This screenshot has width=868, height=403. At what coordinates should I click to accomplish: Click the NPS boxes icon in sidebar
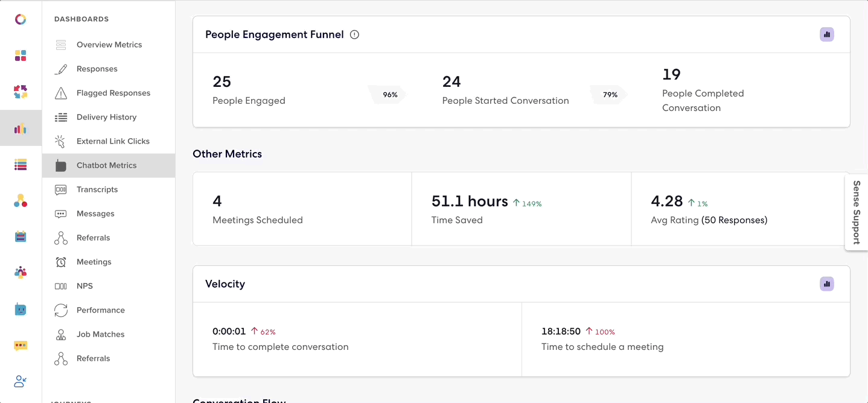pos(61,286)
